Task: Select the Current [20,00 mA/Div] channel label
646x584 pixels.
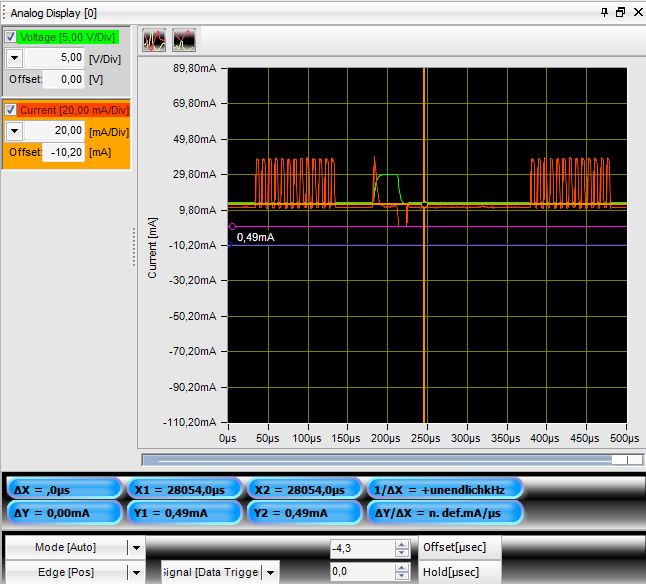Action: point(74,110)
